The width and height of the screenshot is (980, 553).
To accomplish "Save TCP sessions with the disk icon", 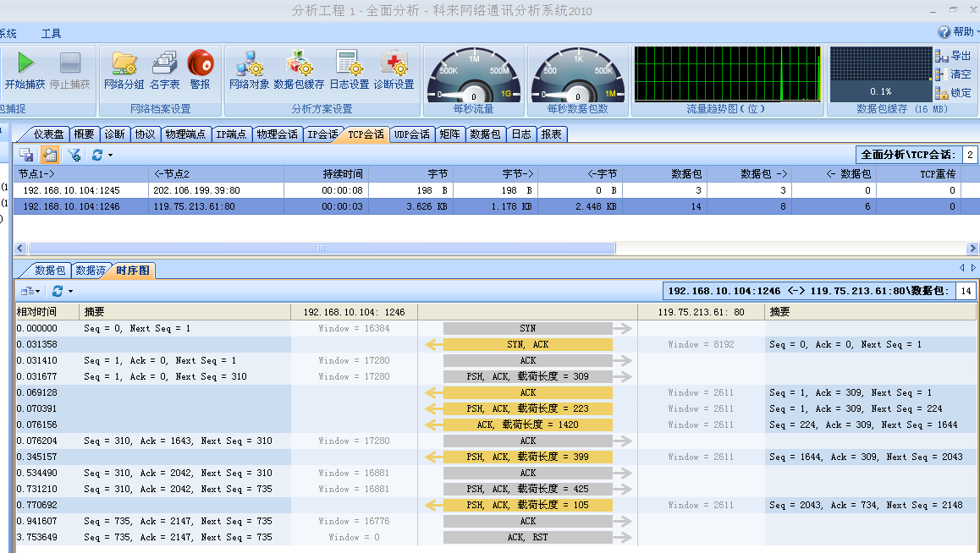I will [x=27, y=155].
